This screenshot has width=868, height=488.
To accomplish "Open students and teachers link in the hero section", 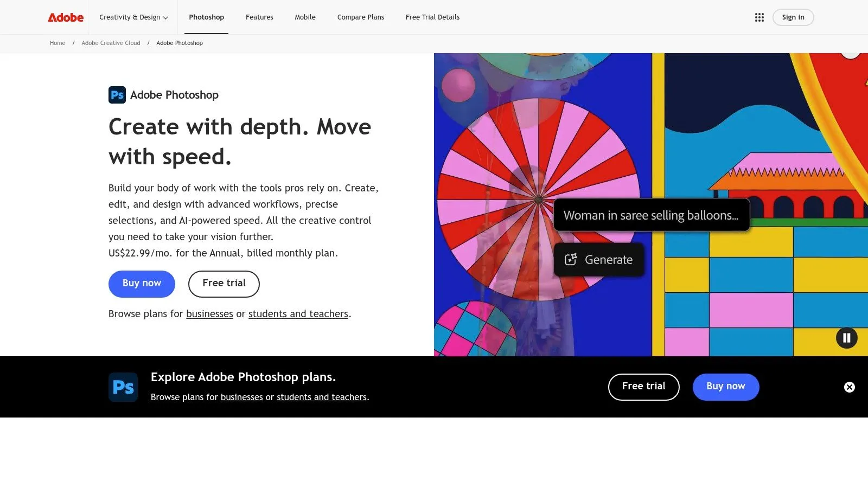I will [x=298, y=314].
